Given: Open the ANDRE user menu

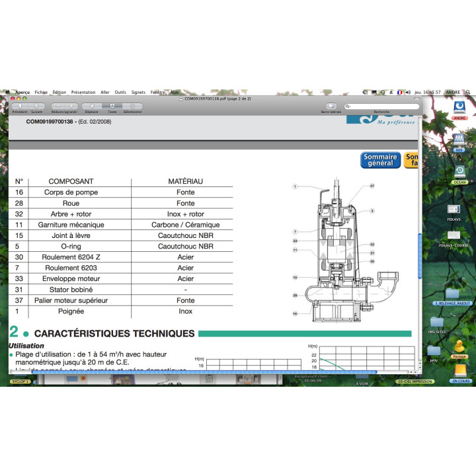Looking at the screenshot, I should 453,93.
